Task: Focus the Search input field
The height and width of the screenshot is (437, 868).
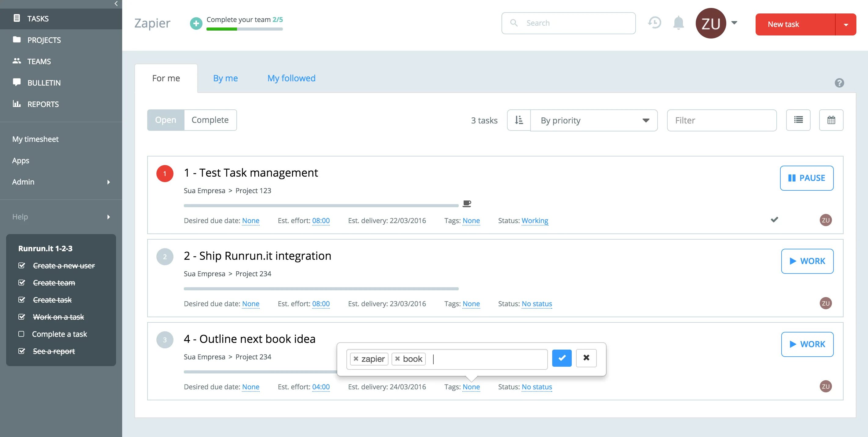Action: (568, 23)
